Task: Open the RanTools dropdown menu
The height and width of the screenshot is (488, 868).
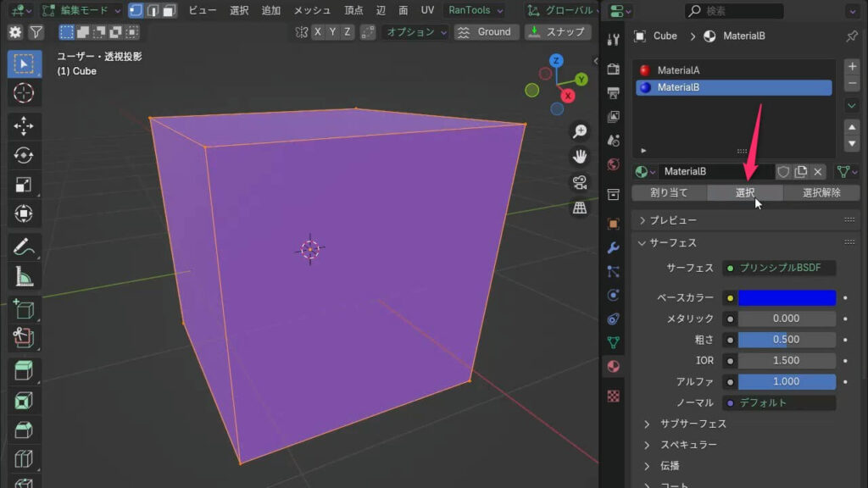Action: pyautogui.click(x=475, y=10)
